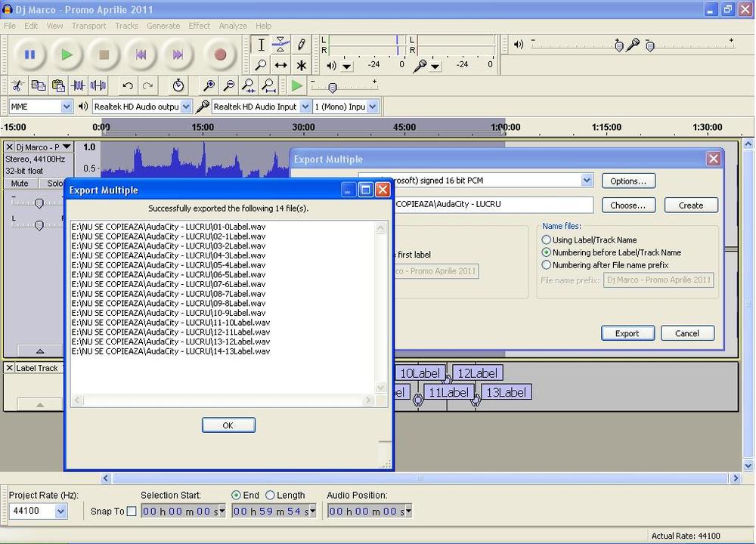This screenshot has width=756, height=544.
Task: Click the red Record button
Action: click(x=220, y=55)
